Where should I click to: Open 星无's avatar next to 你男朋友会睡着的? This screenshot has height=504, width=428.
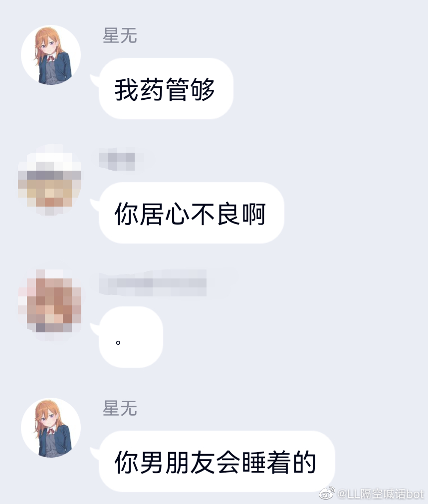point(51,428)
